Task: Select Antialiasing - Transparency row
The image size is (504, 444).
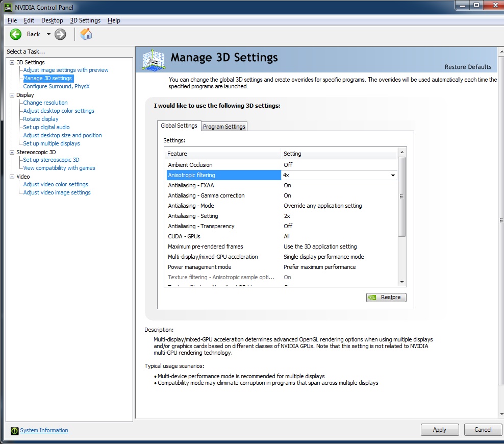Action: click(282, 227)
